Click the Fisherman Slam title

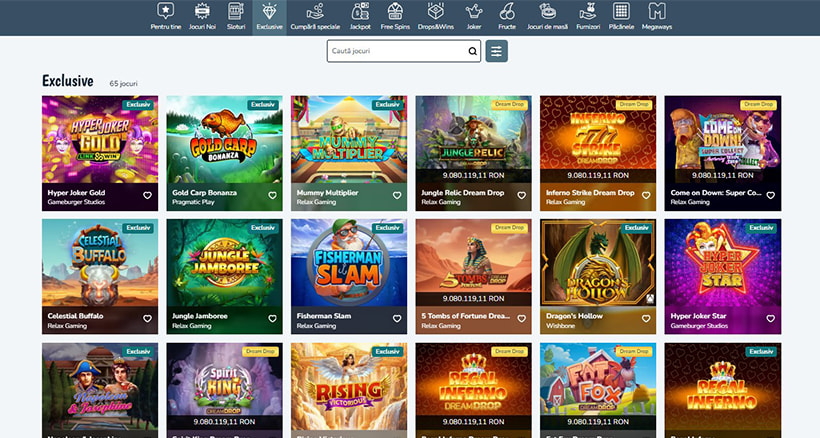[324, 316]
